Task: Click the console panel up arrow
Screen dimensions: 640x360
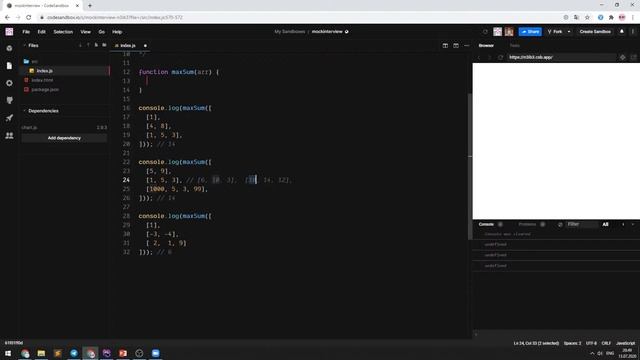Action: pos(623,224)
